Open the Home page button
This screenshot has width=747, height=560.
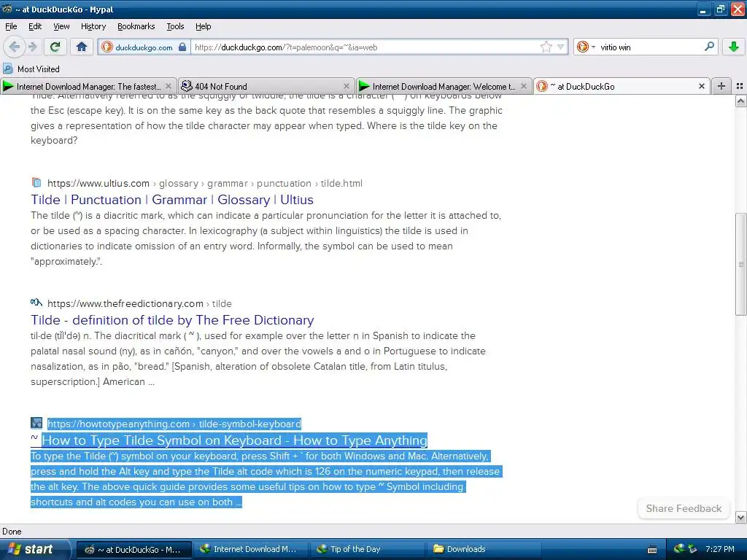[82, 47]
